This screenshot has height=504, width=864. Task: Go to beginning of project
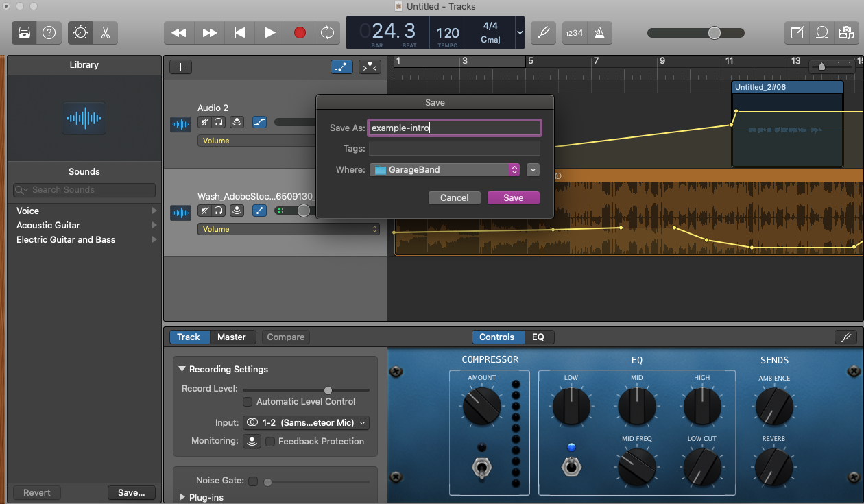click(x=239, y=33)
